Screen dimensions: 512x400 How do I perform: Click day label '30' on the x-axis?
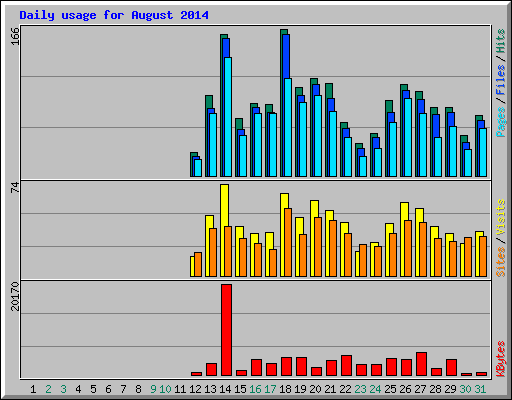[465, 389]
